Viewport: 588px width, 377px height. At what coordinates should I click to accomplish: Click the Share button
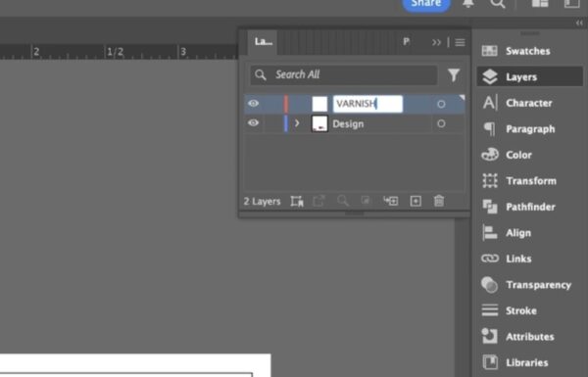click(426, 4)
